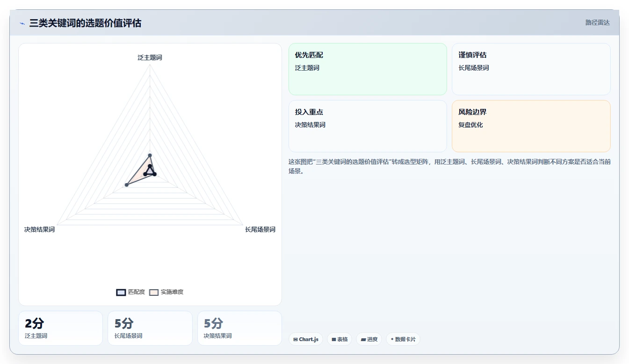This screenshot has height=364, width=629.
Task: Select the 表格 tag
Action: [340, 339]
